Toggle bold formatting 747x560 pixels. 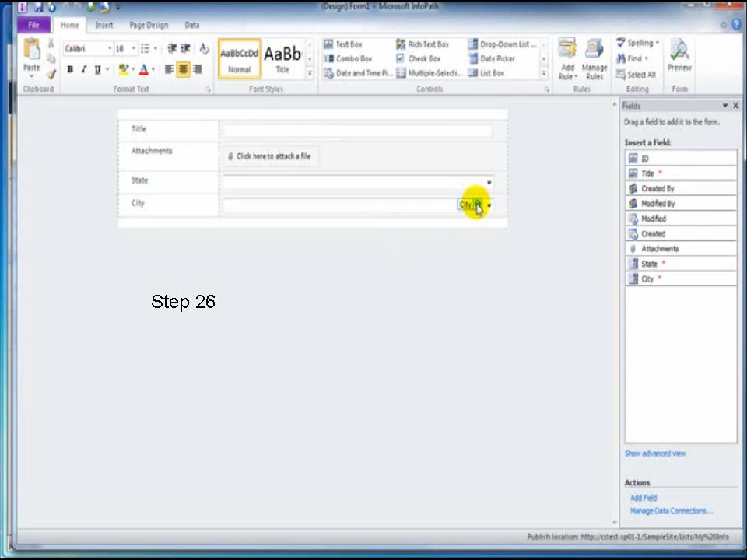(x=69, y=69)
